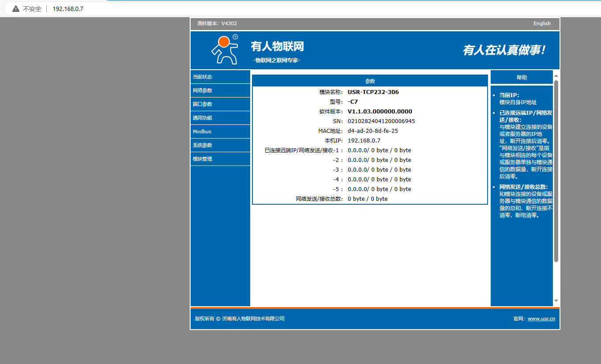
Task: Click the connection -1 value 0.0.0.0/ 0 byte
Action: click(379, 150)
